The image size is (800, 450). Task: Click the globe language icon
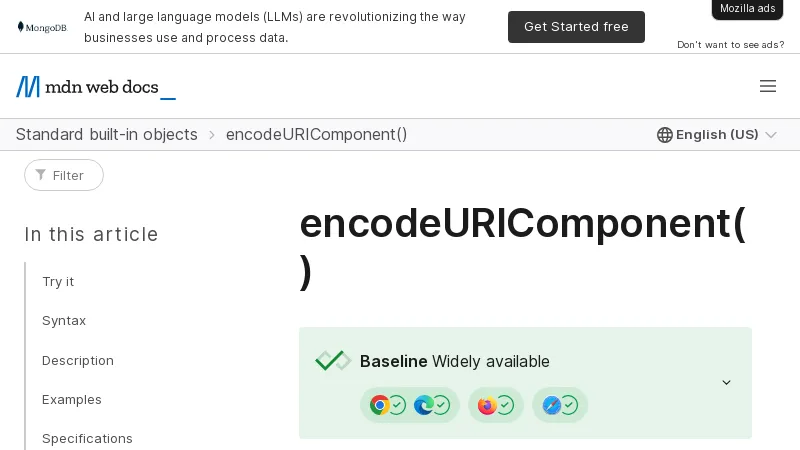pos(664,135)
